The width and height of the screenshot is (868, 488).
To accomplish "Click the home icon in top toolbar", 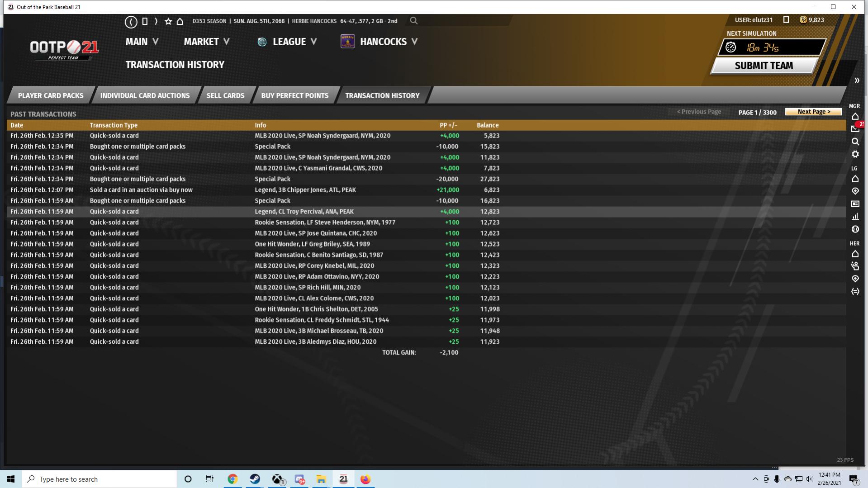I will [180, 21].
